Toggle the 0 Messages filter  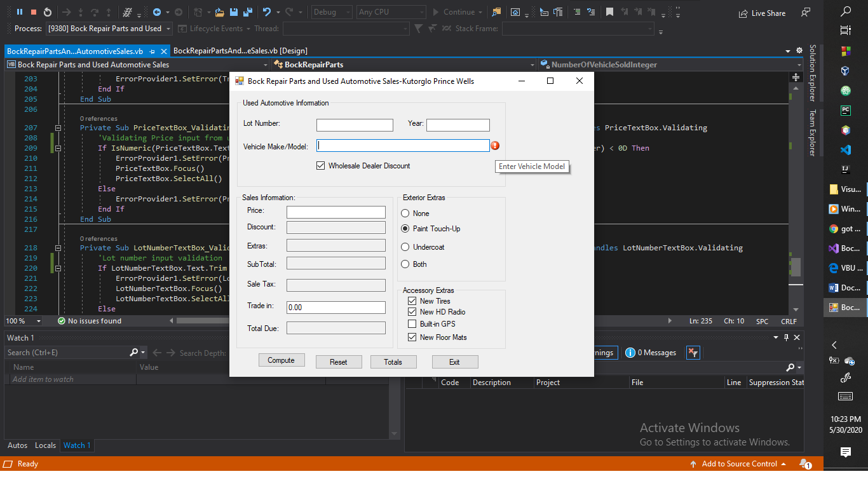coord(651,353)
